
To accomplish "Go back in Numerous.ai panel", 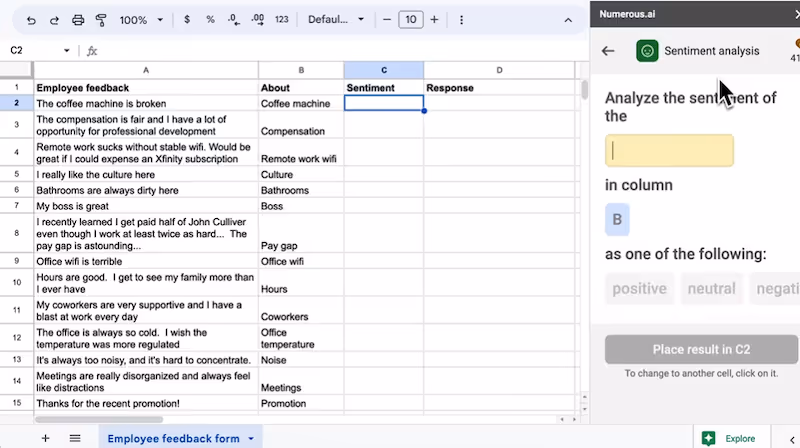I will [x=608, y=51].
